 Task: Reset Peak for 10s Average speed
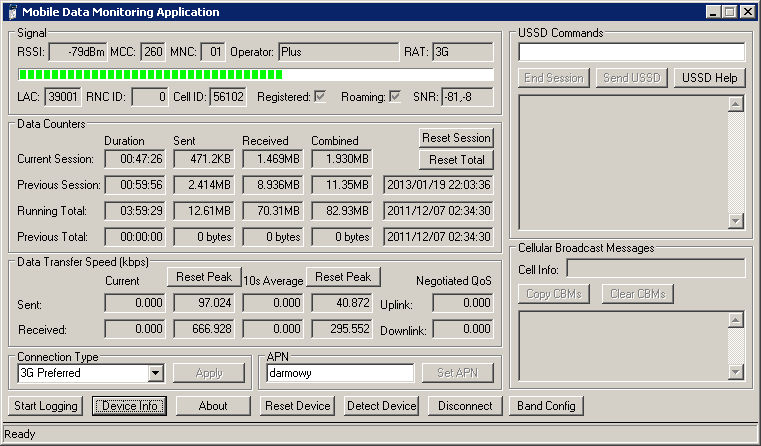[344, 277]
